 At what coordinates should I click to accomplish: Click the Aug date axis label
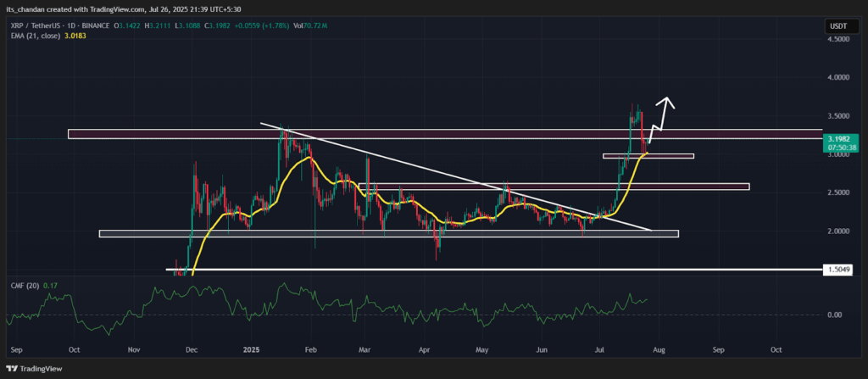(x=659, y=350)
